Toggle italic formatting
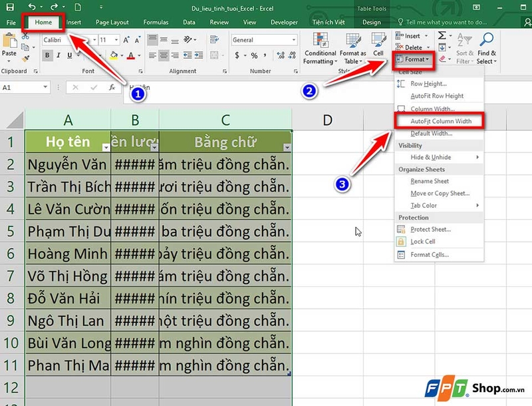 (58, 55)
